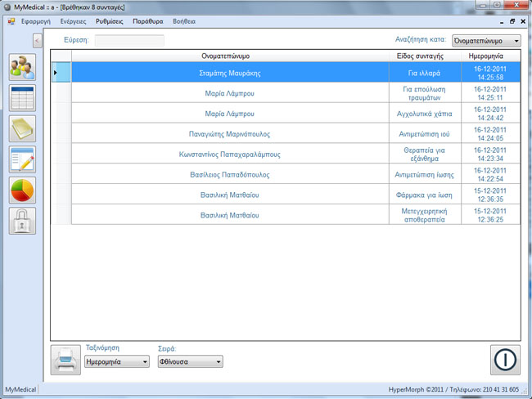Click the Εύρεση search field
The height and width of the screenshot is (399, 532).
pyautogui.click(x=129, y=40)
